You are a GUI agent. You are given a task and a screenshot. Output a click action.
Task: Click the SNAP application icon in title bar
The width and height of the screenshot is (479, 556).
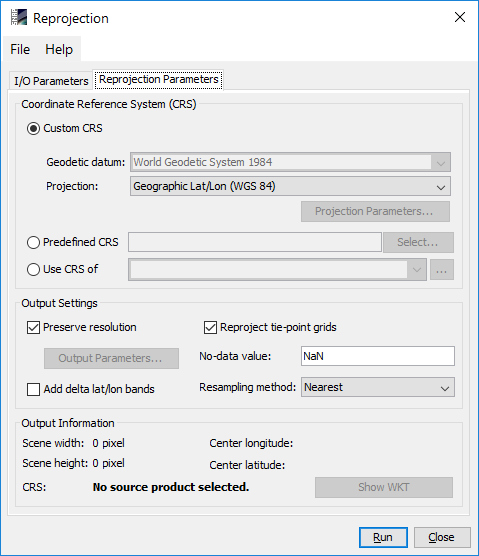click(x=19, y=17)
